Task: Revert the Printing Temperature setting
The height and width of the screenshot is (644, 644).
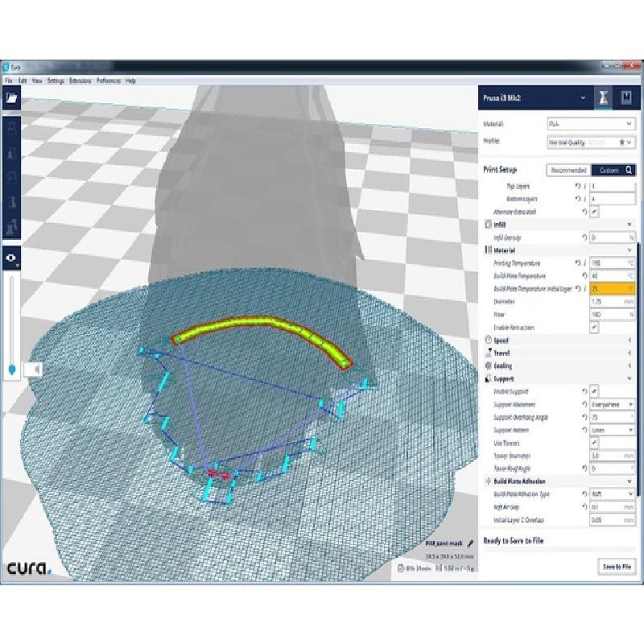Action: pyautogui.click(x=577, y=263)
